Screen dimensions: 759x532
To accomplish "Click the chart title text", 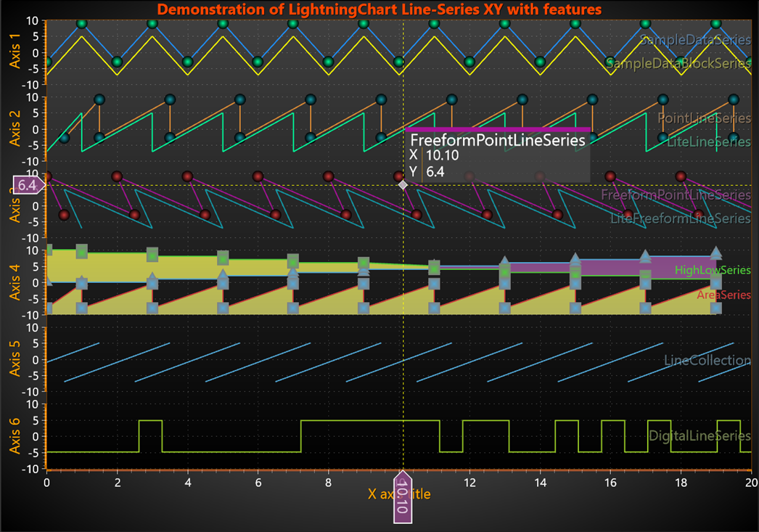I will (x=379, y=9).
